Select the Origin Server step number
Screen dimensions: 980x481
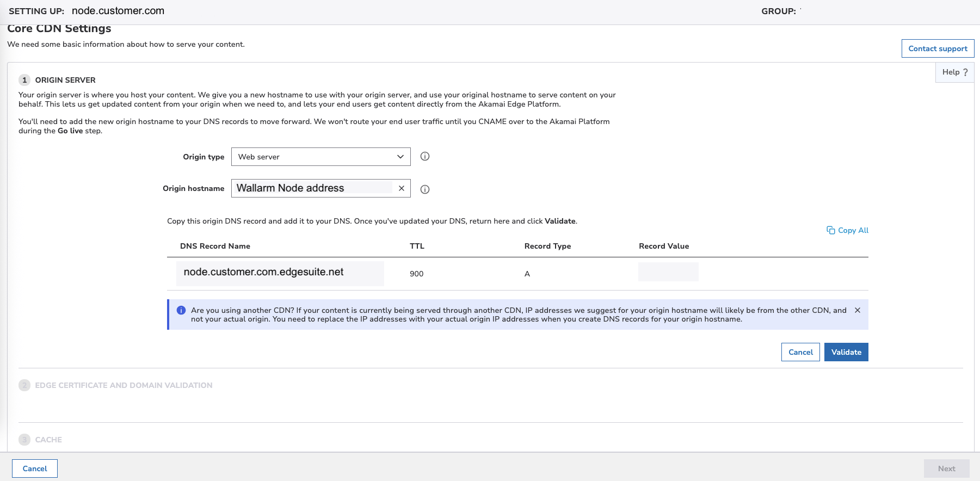tap(24, 80)
